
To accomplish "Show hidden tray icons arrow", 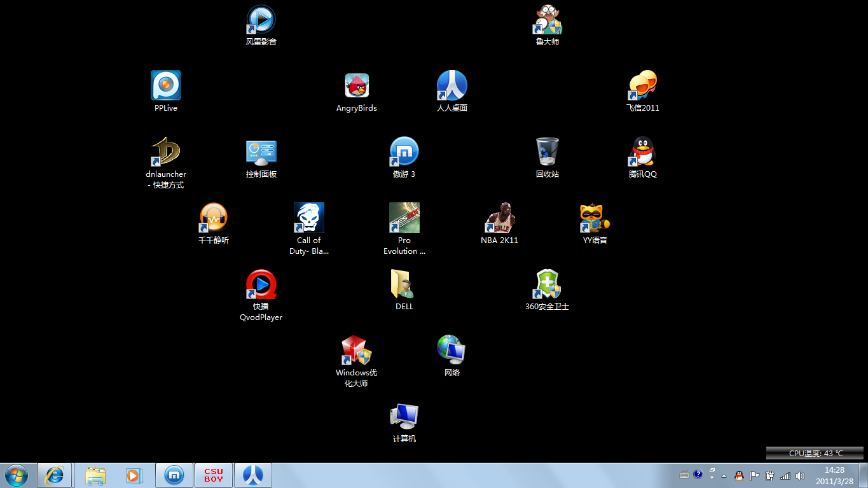I will pyautogui.click(x=724, y=475).
